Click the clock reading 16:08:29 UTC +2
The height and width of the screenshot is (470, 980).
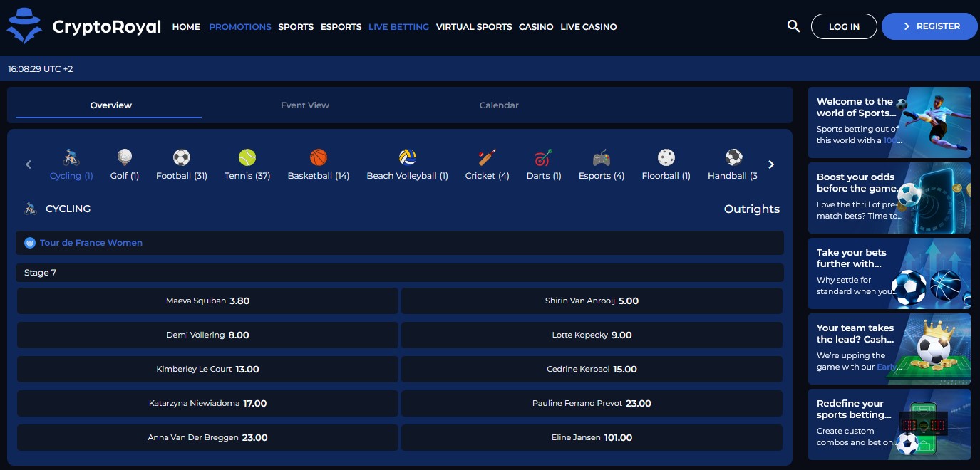(41, 69)
